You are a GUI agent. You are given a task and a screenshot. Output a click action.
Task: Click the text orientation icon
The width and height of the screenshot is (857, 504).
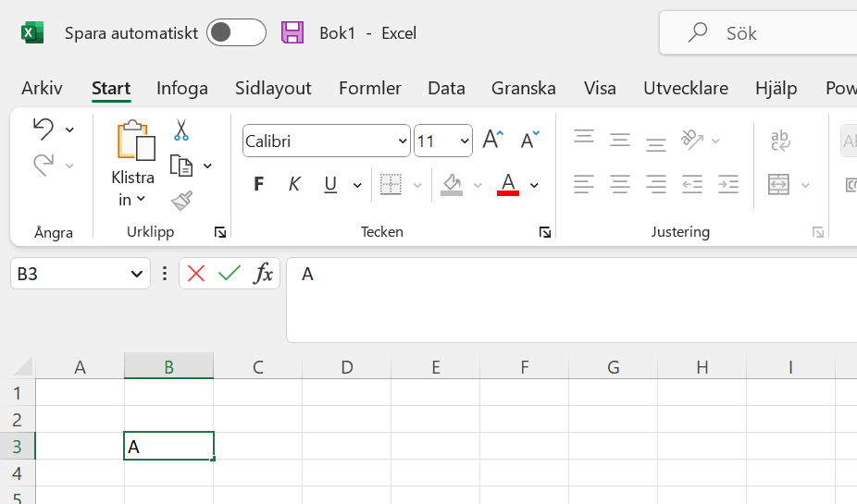tap(692, 140)
